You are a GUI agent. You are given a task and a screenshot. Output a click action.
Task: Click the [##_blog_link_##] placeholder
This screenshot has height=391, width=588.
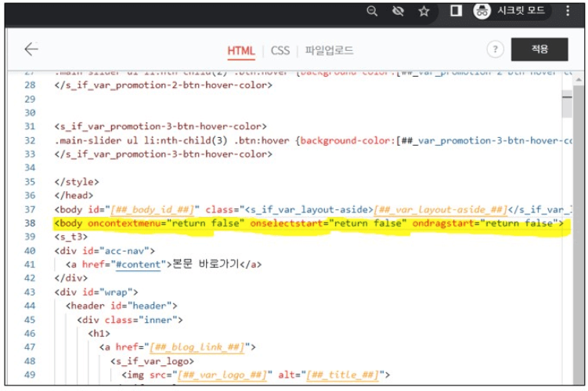(x=197, y=347)
